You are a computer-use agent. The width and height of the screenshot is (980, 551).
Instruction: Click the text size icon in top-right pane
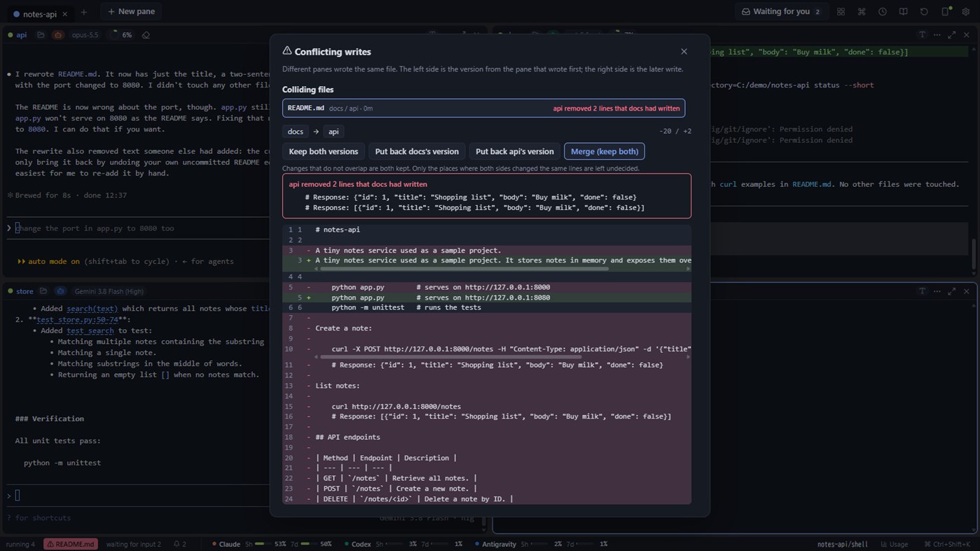pyautogui.click(x=922, y=35)
